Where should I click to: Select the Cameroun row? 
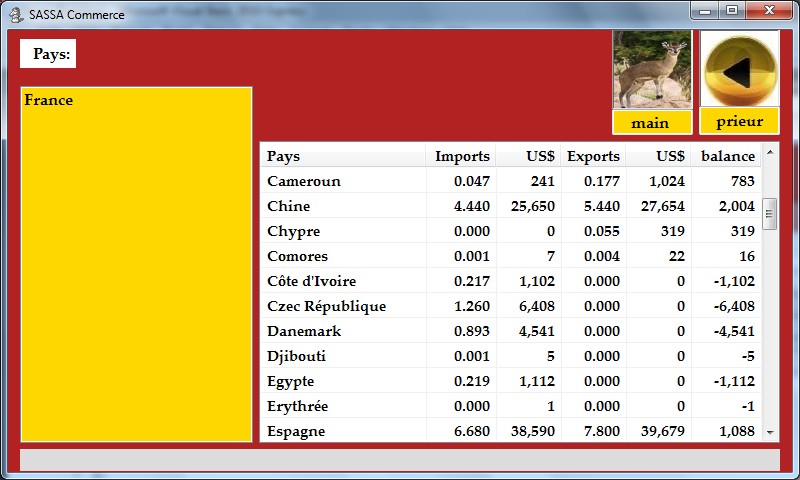(x=304, y=181)
